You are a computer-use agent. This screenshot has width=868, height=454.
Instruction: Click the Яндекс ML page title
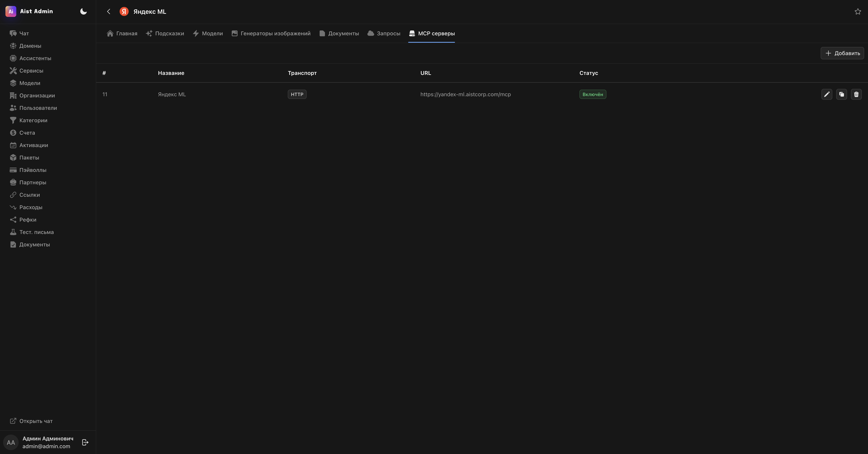click(x=150, y=11)
